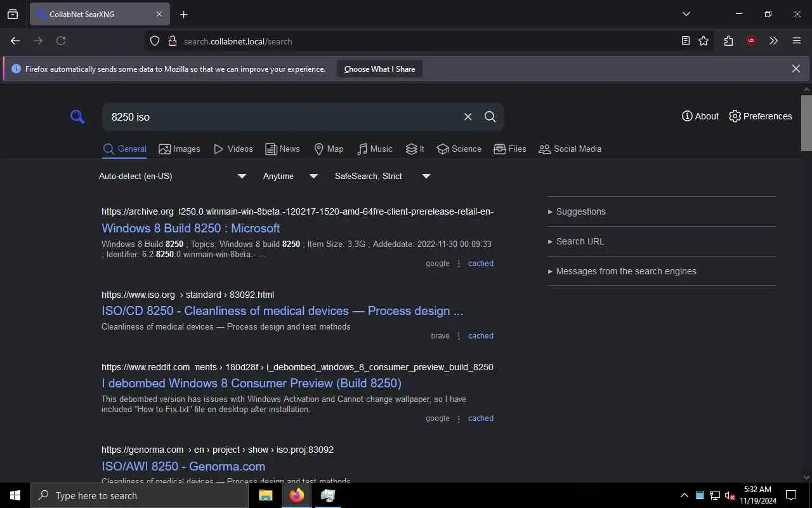This screenshot has width=812, height=508.
Task: Click the browser address bar
Action: click(425, 41)
